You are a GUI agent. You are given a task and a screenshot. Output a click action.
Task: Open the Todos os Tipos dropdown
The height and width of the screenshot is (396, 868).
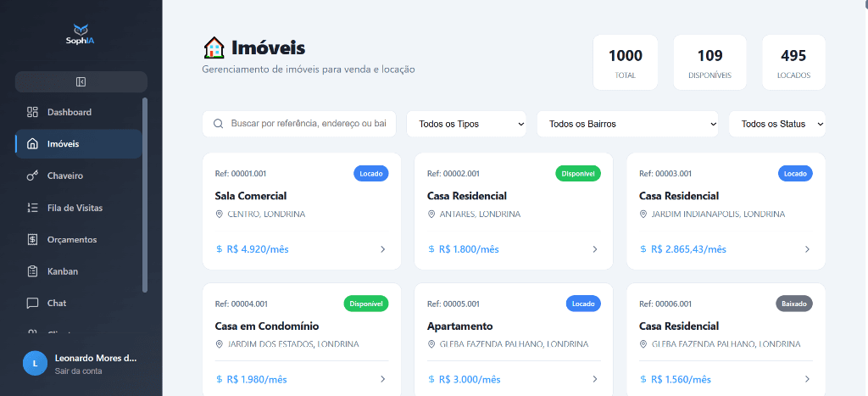466,124
